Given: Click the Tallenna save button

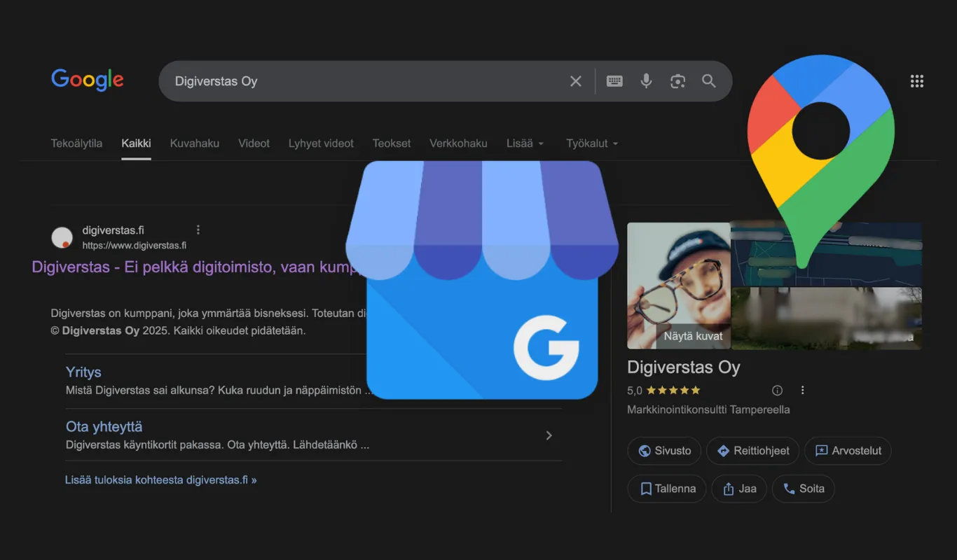Looking at the screenshot, I should [666, 489].
